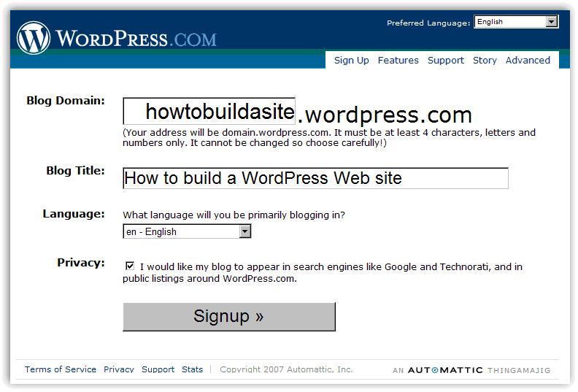
Task: Click the Blog Domain input field
Action: pyautogui.click(x=209, y=111)
